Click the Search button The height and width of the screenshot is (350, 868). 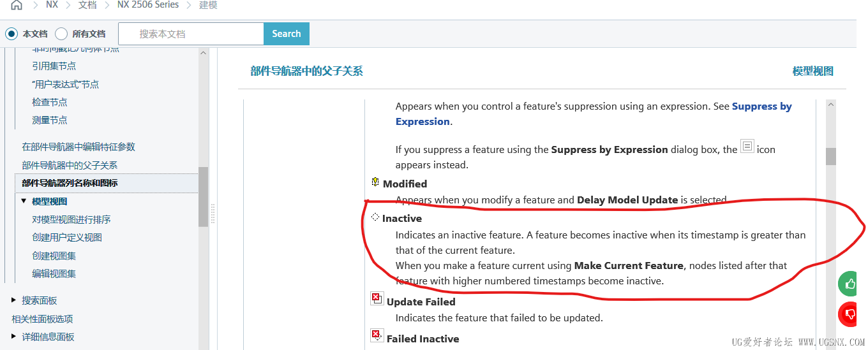[x=287, y=34]
